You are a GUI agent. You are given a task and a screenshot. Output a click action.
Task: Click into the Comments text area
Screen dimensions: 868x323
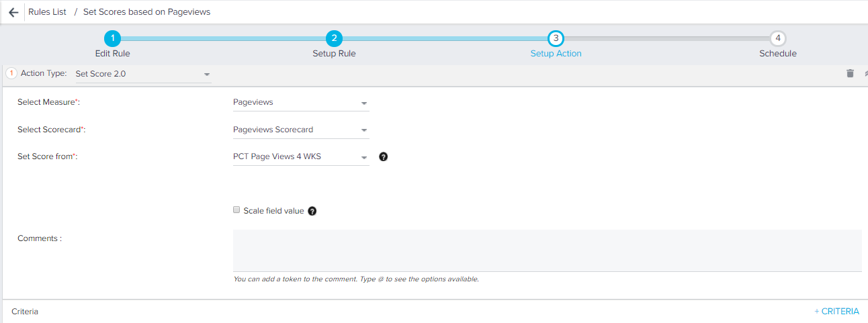point(547,250)
